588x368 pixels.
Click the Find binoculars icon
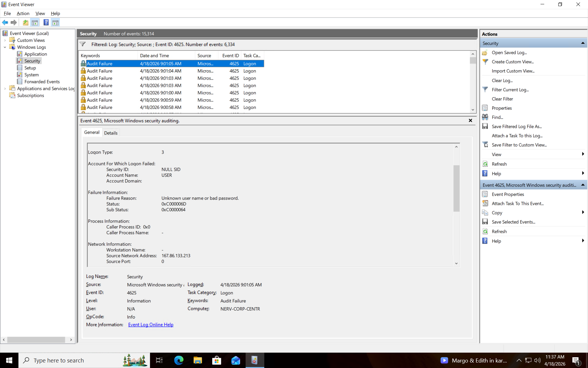tap(485, 117)
